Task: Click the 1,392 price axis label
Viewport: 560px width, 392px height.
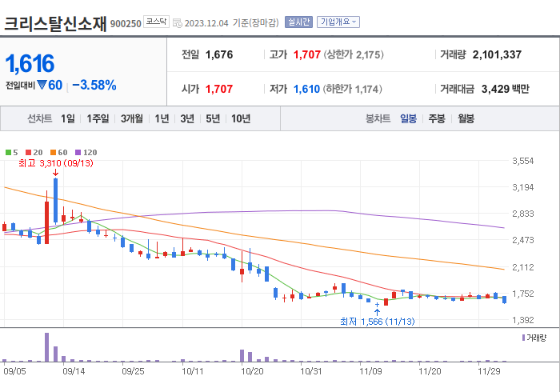Action: pyautogui.click(x=523, y=320)
